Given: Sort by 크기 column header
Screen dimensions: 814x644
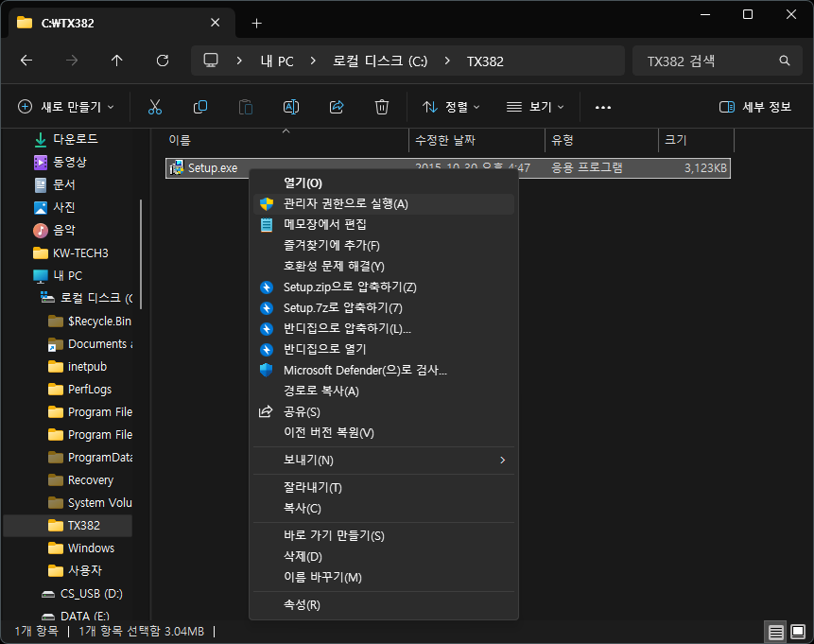Looking at the screenshot, I should tap(696, 140).
